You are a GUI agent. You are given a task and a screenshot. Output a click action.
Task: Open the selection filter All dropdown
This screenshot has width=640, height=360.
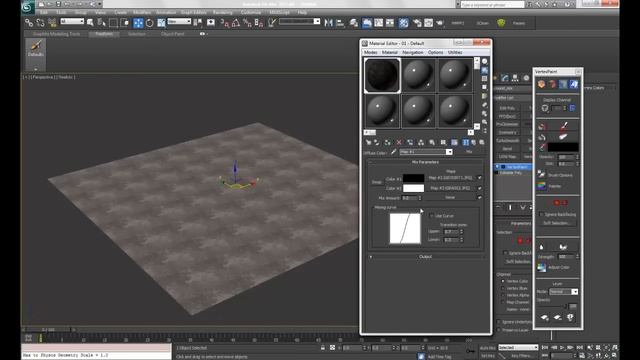click(x=72, y=21)
